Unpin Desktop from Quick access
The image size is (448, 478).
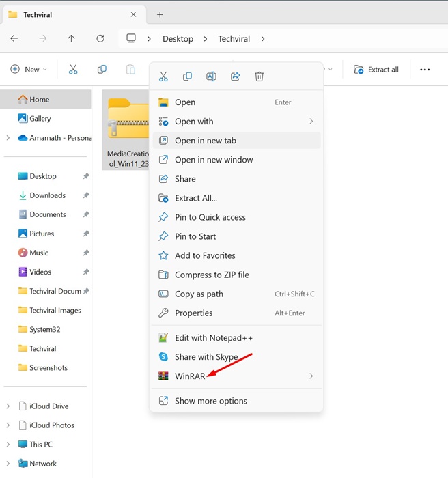pyautogui.click(x=86, y=176)
